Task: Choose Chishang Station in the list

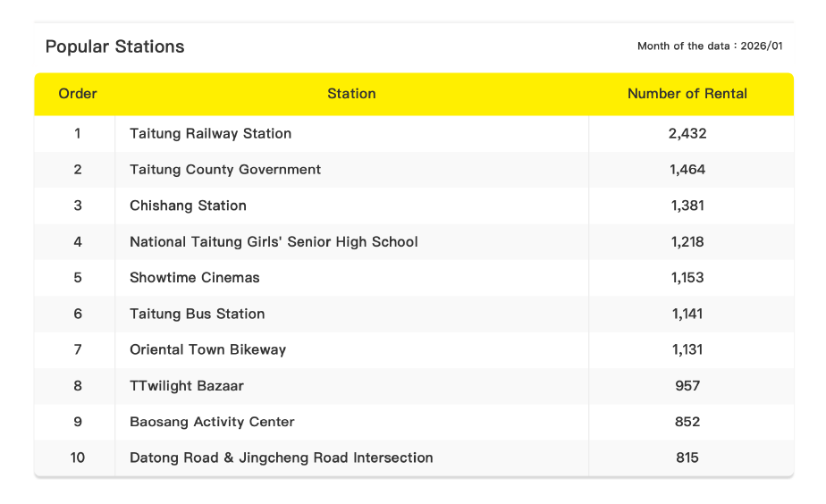Action: click(x=188, y=206)
